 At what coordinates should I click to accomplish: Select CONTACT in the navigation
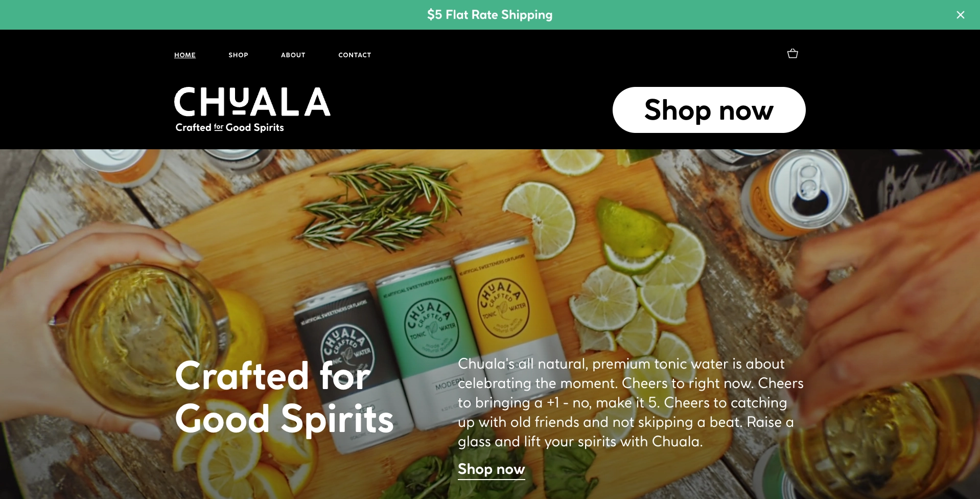point(355,55)
